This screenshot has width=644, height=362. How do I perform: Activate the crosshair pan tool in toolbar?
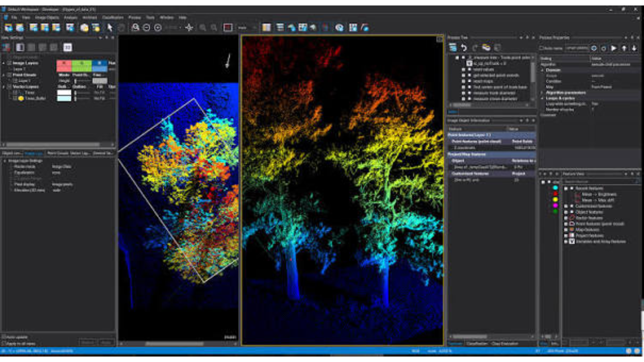click(189, 27)
